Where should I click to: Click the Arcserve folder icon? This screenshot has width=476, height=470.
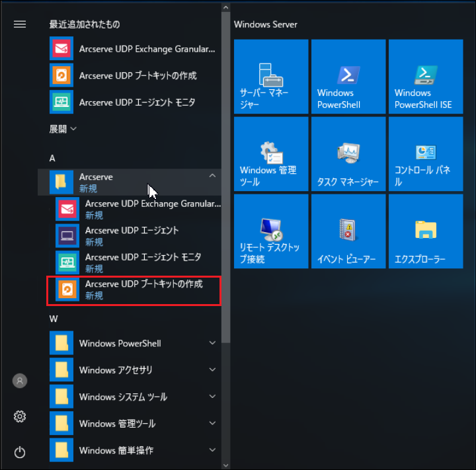point(61,182)
